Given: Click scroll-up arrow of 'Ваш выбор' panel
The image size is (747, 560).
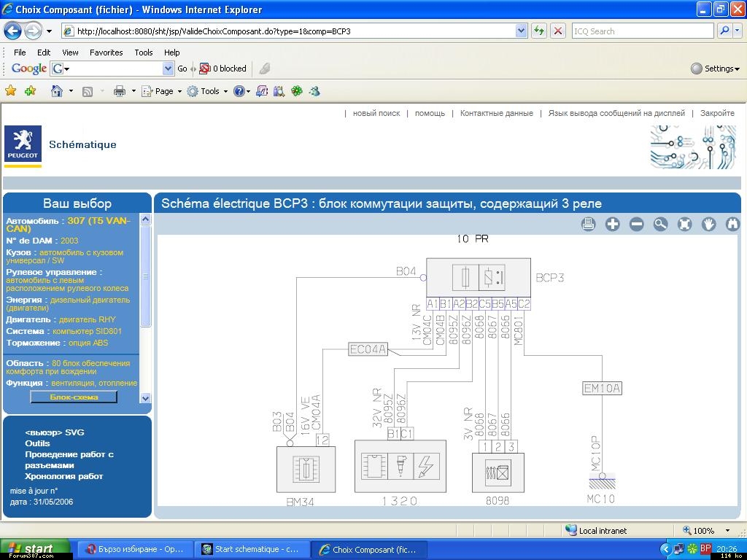Looking at the screenshot, I should pyautogui.click(x=146, y=219).
